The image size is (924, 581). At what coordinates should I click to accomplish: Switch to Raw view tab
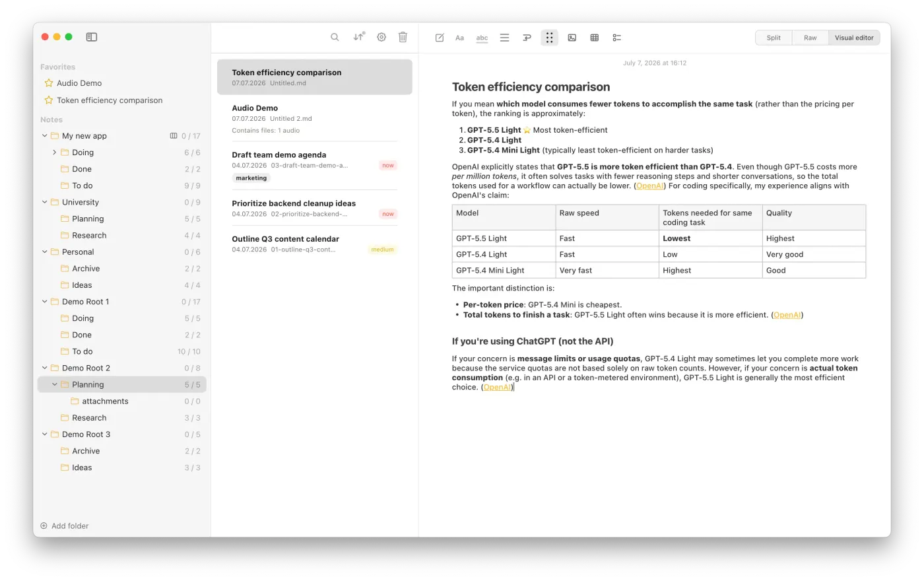pos(810,38)
